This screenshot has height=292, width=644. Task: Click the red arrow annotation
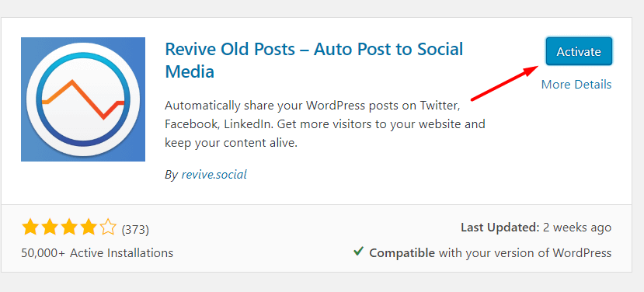click(505, 83)
